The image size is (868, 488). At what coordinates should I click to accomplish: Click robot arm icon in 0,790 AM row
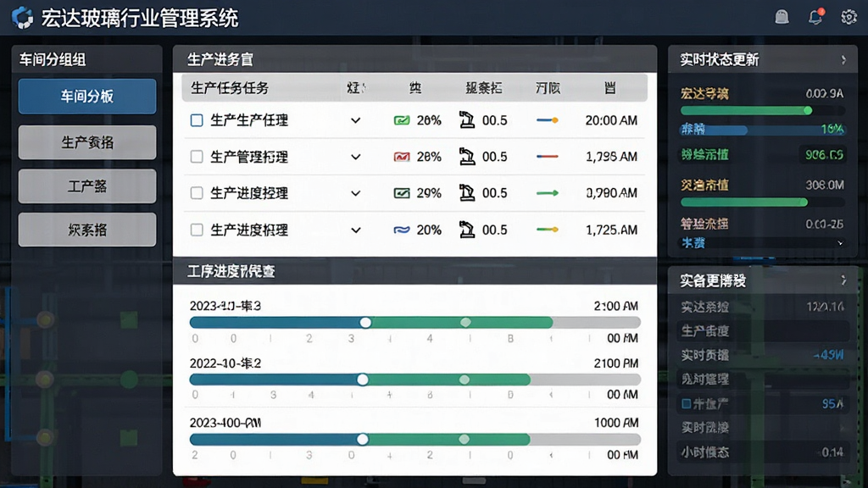(467, 193)
